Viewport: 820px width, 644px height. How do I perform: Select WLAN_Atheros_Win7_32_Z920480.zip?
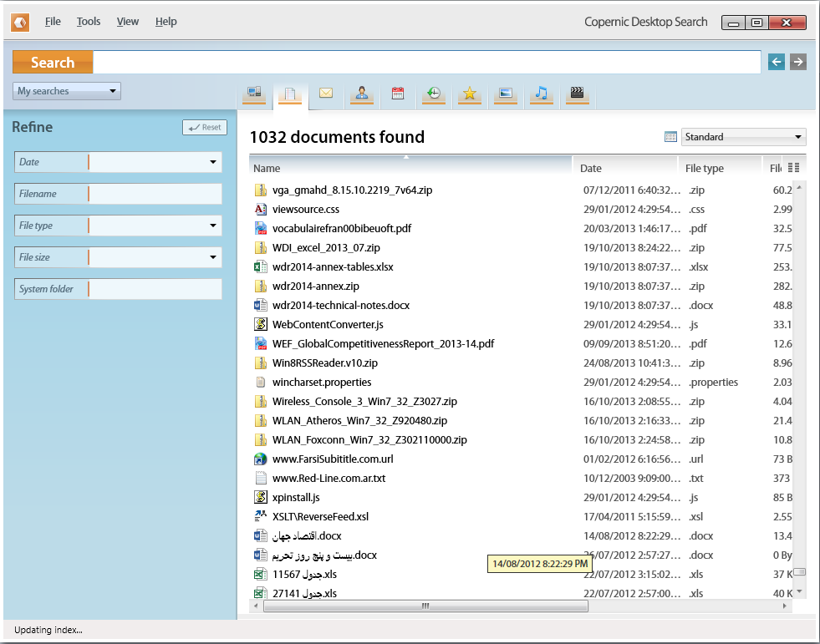[359, 421]
